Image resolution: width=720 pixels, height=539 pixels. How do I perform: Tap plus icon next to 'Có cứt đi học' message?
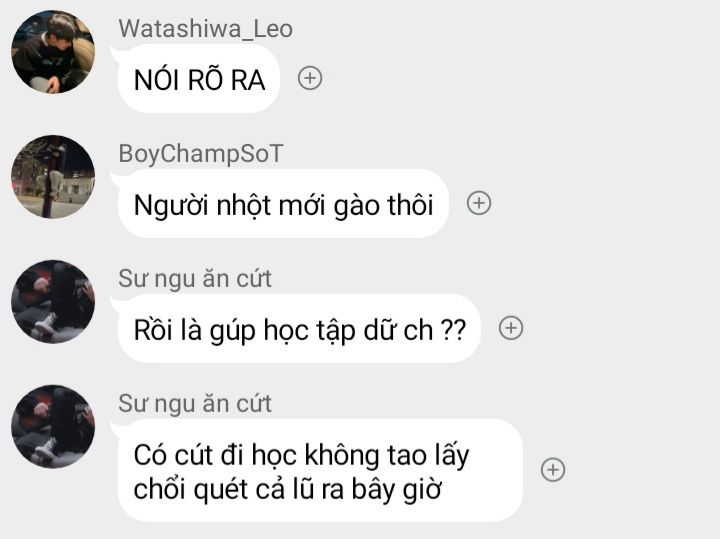(553, 470)
